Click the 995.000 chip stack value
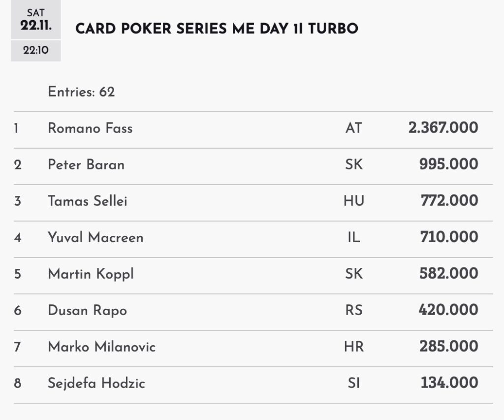This screenshot has height=420, width=504. pyautogui.click(x=448, y=164)
